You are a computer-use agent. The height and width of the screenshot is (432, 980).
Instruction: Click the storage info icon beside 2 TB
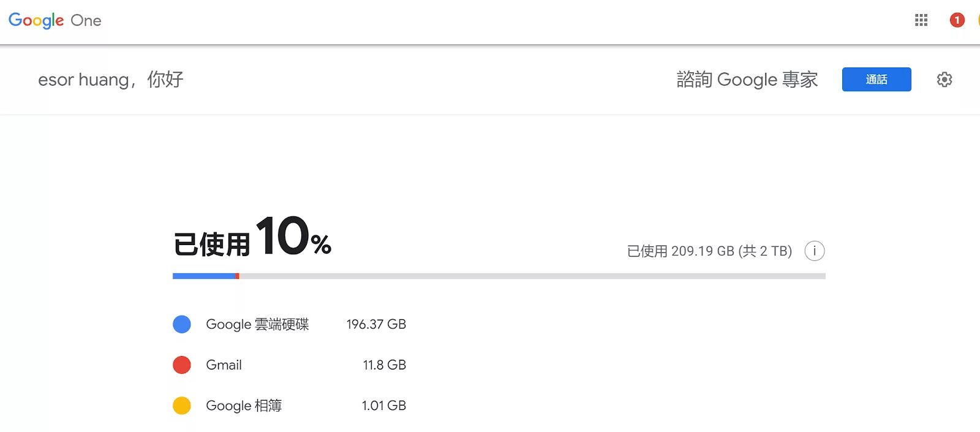tap(815, 251)
